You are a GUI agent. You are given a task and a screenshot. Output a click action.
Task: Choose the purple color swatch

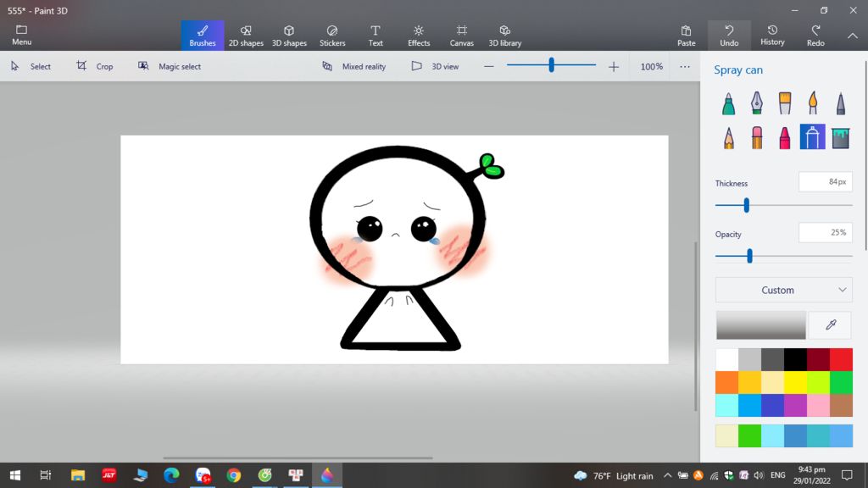795,406
